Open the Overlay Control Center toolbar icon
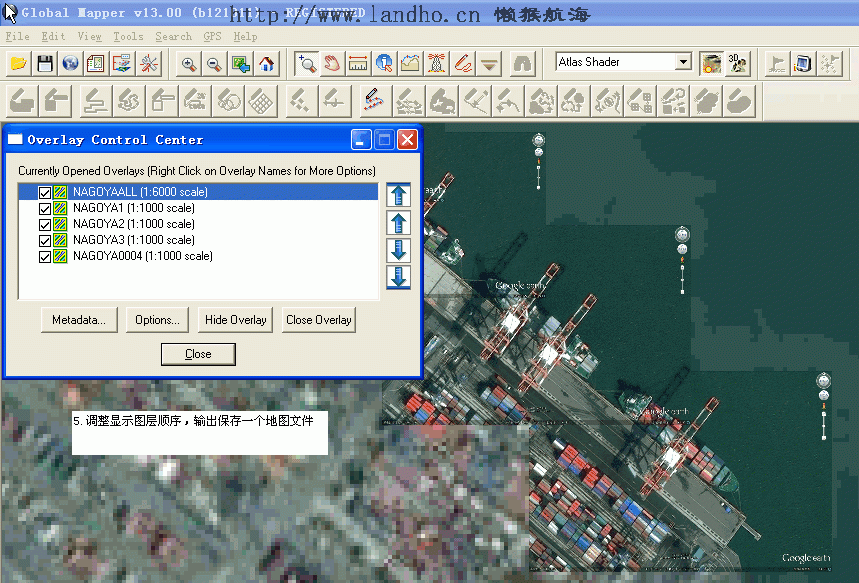The height and width of the screenshot is (583, 859). [122, 64]
